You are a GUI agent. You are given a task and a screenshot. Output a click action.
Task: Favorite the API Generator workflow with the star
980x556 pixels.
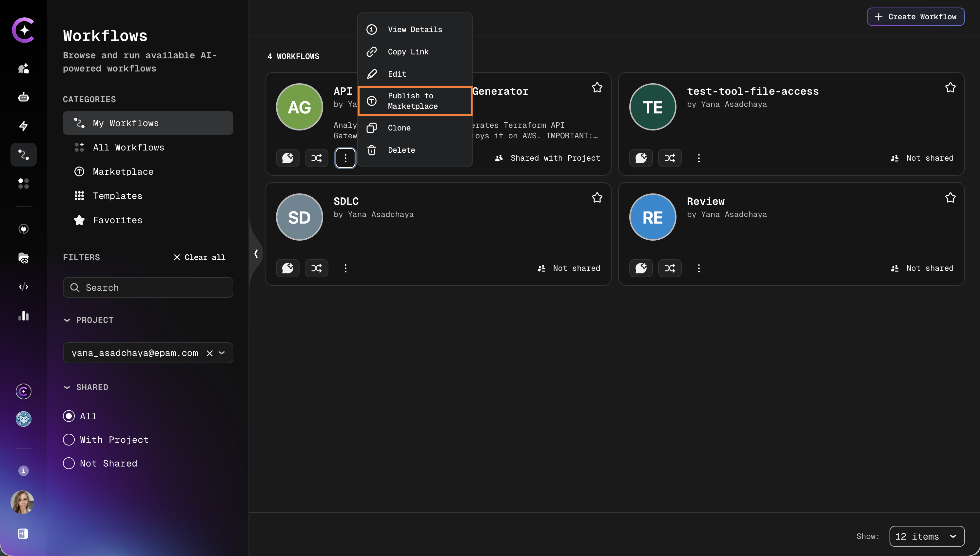pyautogui.click(x=597, y=88)
